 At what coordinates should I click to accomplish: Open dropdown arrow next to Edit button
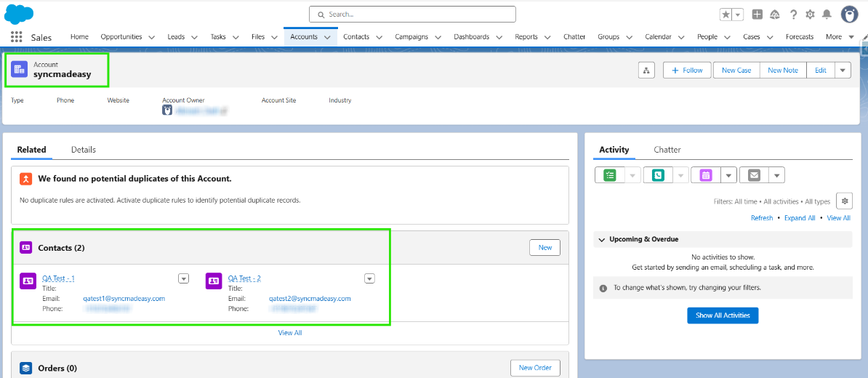[842, 71]
